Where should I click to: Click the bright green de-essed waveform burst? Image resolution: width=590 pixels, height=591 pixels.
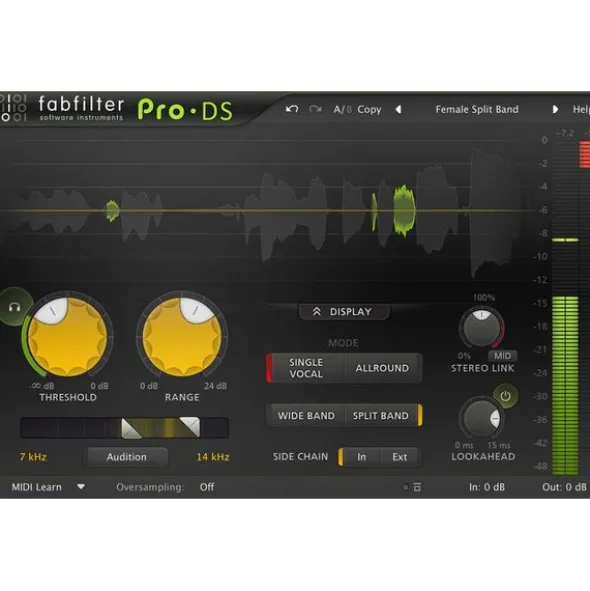(x=404, y=210)
